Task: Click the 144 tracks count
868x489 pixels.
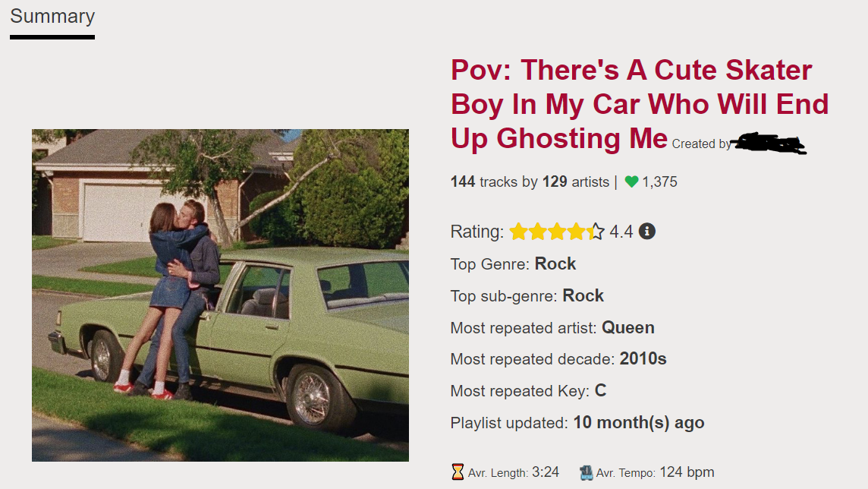Action: 463,182
